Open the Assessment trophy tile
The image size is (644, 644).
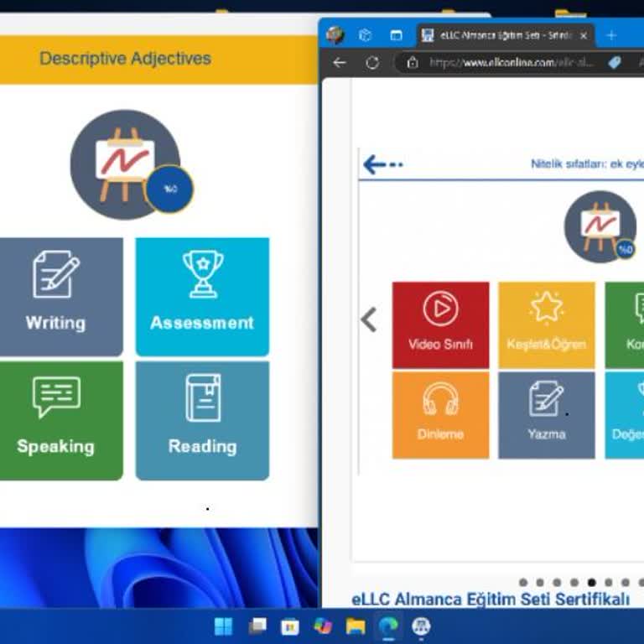click(x=202, y=296)
